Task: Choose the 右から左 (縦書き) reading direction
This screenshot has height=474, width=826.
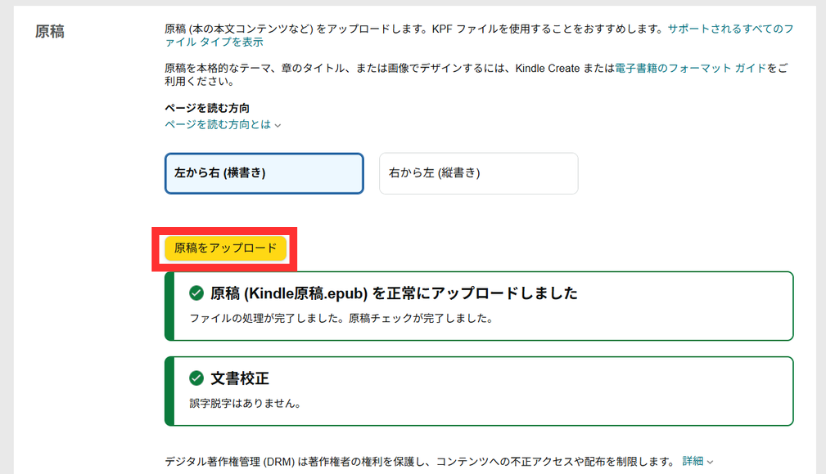Action: pos(478,173)
